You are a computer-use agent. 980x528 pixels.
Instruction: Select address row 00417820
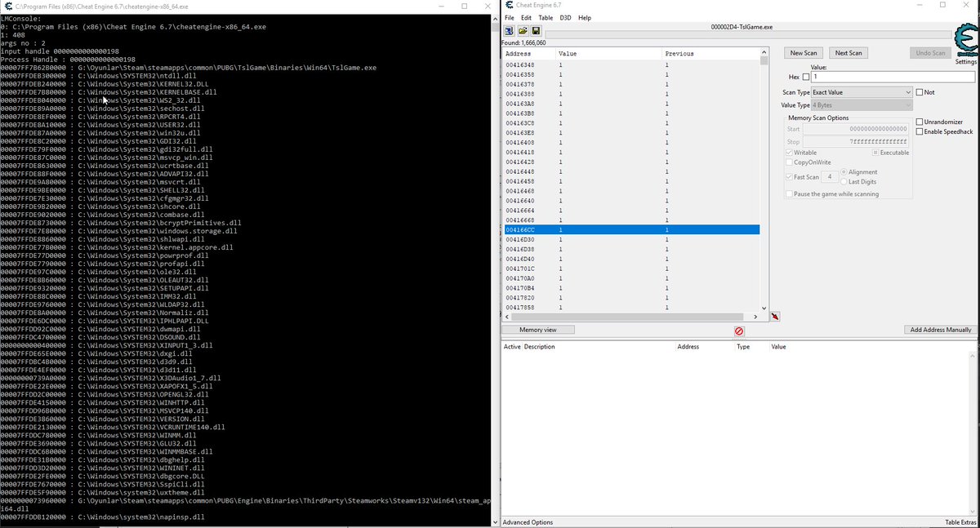[x=630, y=298]
